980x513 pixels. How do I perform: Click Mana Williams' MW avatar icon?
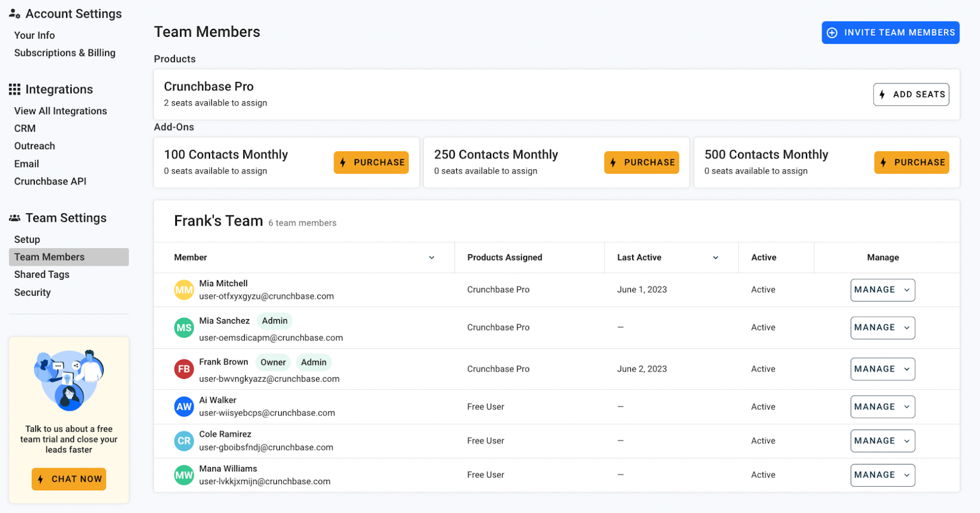click(184, 475)
